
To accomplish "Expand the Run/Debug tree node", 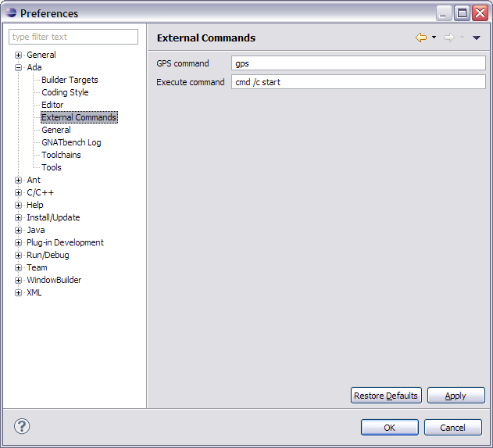I will click(18, 255).
